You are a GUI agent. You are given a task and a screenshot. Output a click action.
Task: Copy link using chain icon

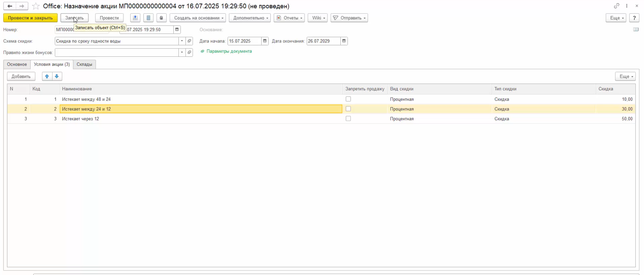(616, 6)
